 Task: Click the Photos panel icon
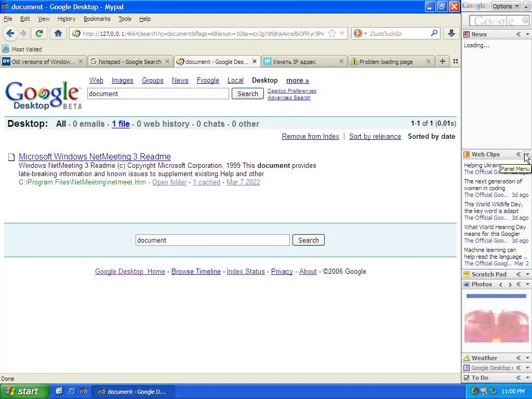click(467, 284)
